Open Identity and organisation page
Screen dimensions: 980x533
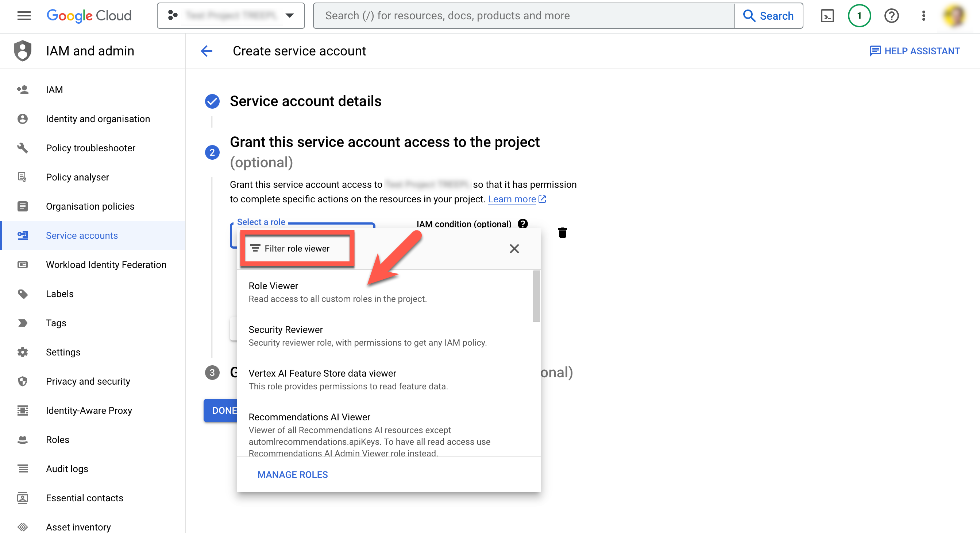click(x=93, y=119)
